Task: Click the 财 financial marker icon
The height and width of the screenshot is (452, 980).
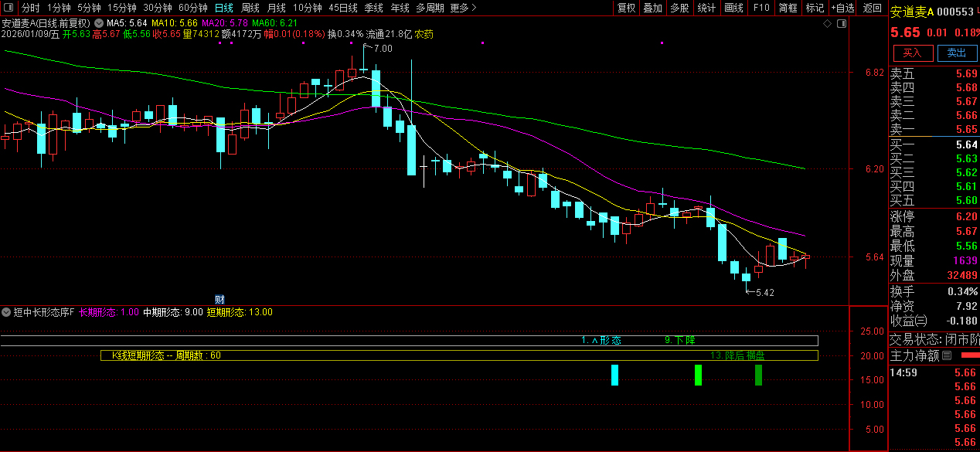Action: pos(219,299)
